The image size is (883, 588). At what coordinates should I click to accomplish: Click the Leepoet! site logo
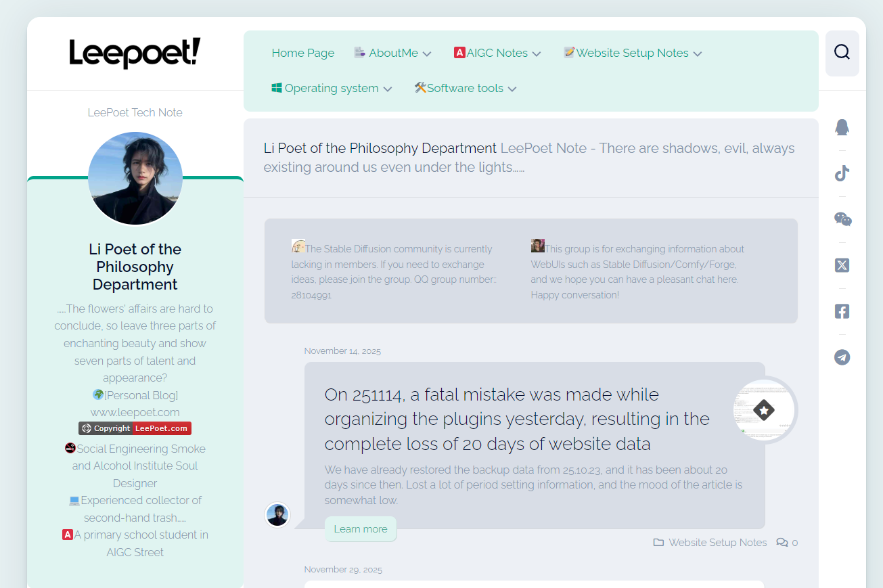point(135,53)
